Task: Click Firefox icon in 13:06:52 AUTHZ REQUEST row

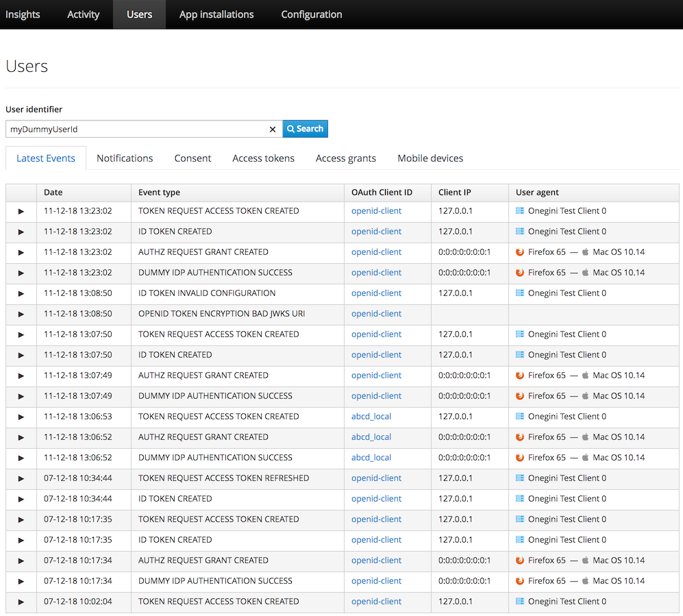Action: coord(520,437)
